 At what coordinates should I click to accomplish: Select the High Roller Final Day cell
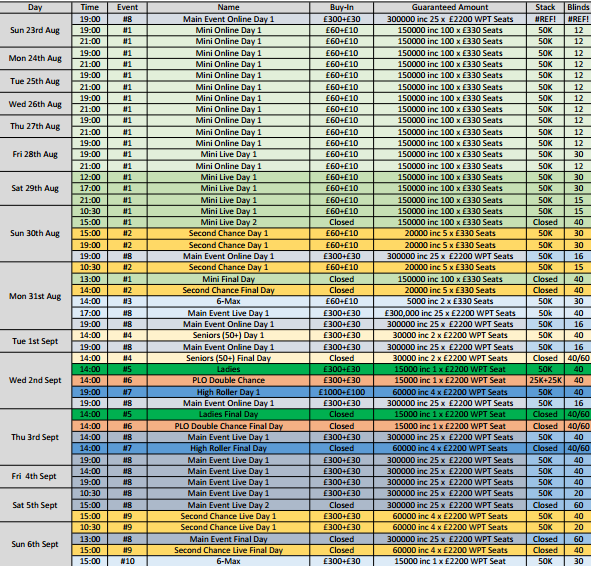(228, 448)
